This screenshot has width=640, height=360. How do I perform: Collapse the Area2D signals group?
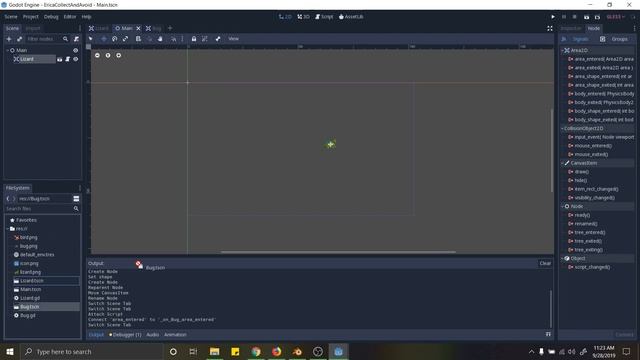coord(562,50)
